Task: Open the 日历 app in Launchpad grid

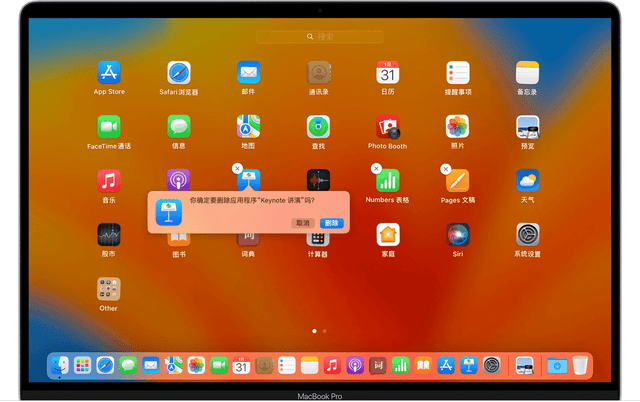Action: 388,73
